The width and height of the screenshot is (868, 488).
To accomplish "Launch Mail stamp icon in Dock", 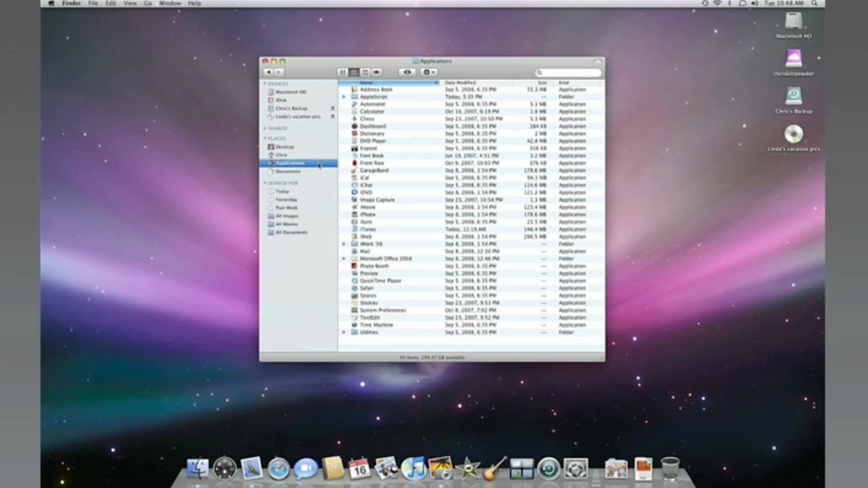I will [252, 468].
